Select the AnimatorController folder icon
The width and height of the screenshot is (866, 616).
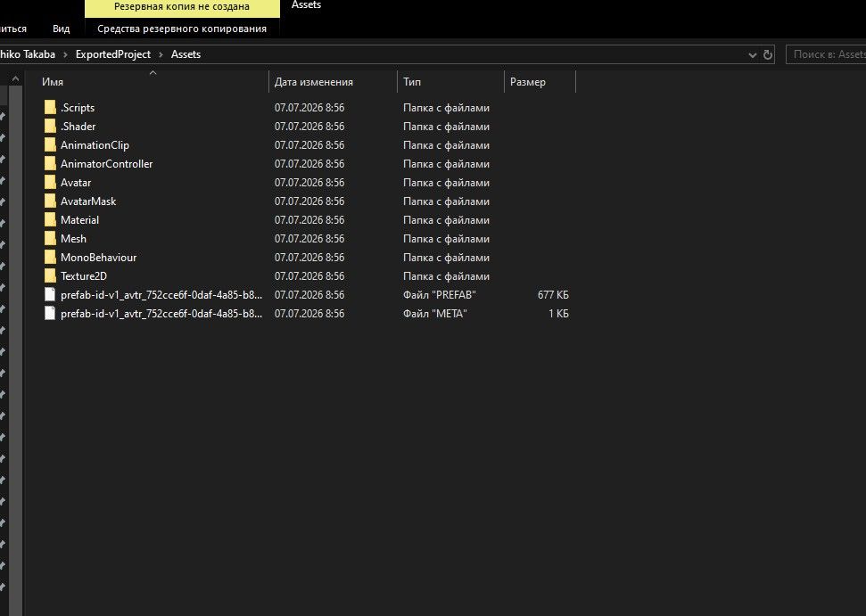click(x=50, y=164)
